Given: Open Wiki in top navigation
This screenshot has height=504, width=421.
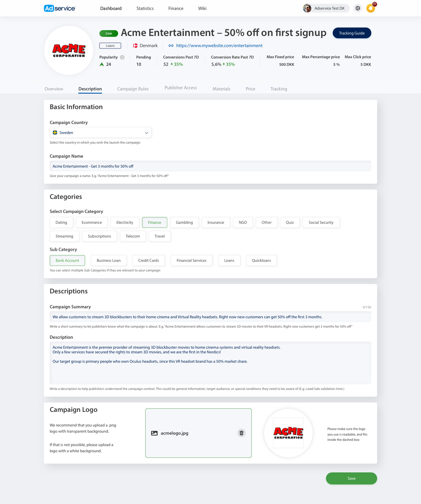Looking at the screenshot, I should pyautogui.click(x=202, y=8).
